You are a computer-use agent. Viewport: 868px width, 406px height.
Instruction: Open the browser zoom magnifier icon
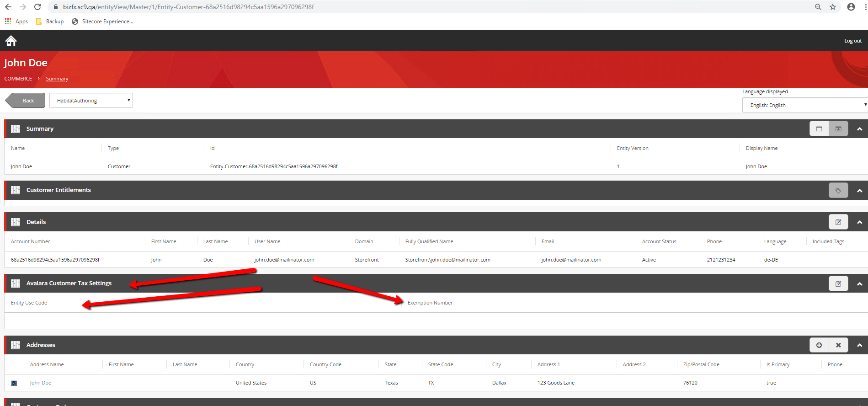click(818, 7)
